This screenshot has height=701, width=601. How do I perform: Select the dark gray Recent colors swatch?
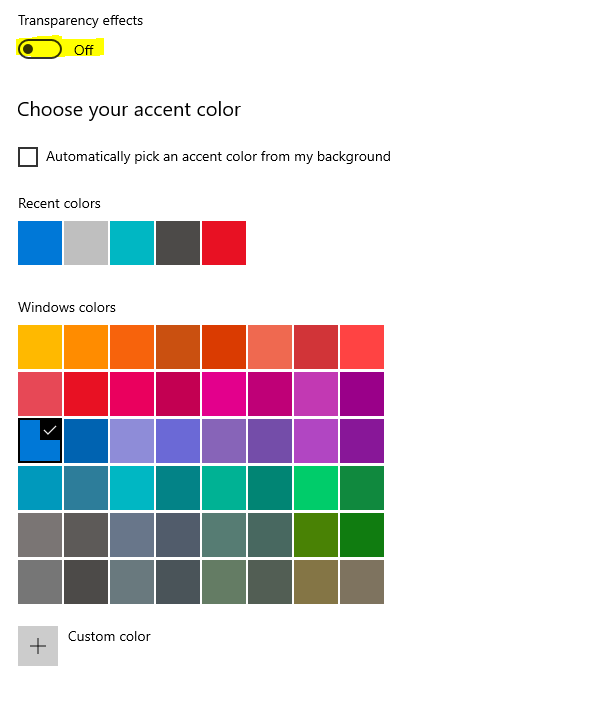[178, 243]
